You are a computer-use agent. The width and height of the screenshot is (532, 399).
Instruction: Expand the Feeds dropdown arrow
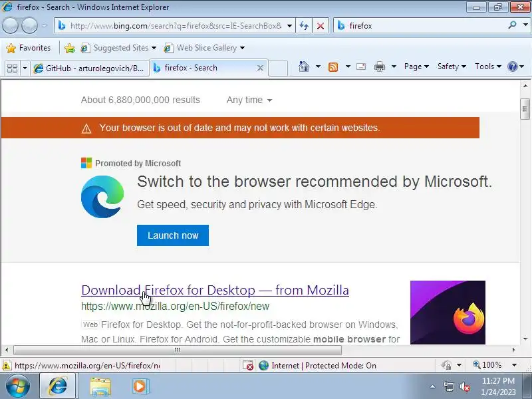(x=348, y=66)
